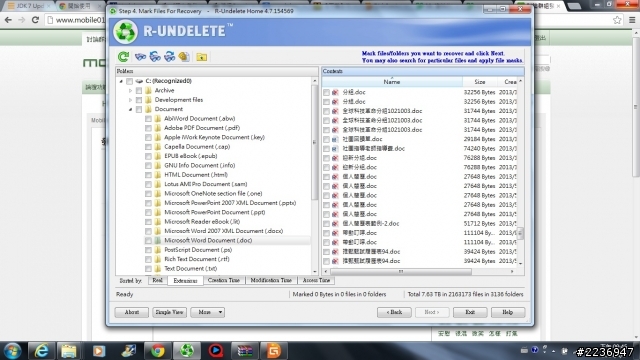This screenshot has width=640, height=360.
Task: Sort by Extensions tab
Action: [x=185, y=281]
